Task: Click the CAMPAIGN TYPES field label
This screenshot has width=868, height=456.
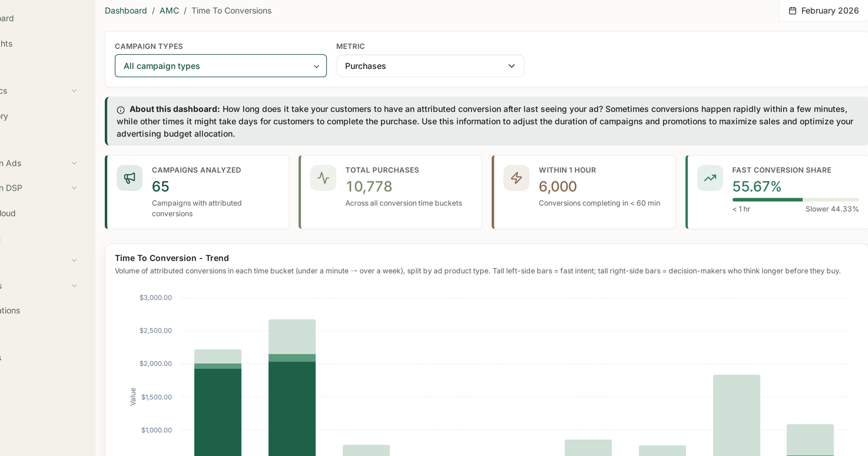Action: click(x=149, y=46)
